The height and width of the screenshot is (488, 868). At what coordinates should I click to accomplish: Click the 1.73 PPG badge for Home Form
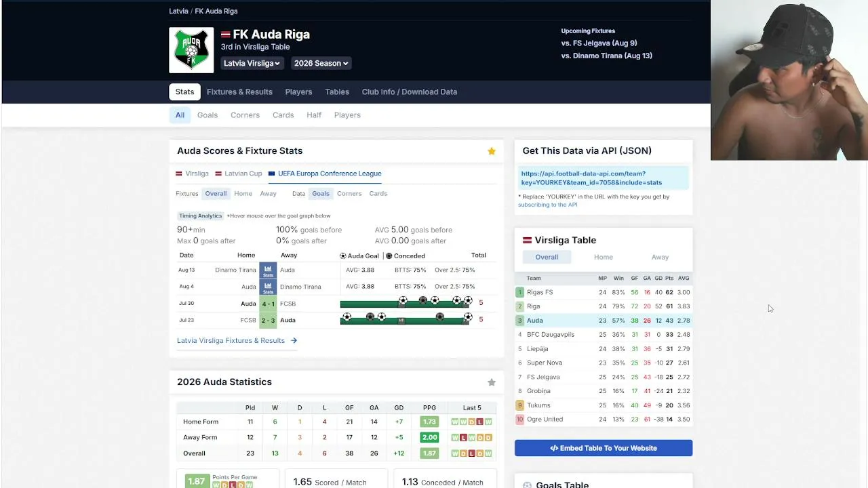(x=429, y=422)
